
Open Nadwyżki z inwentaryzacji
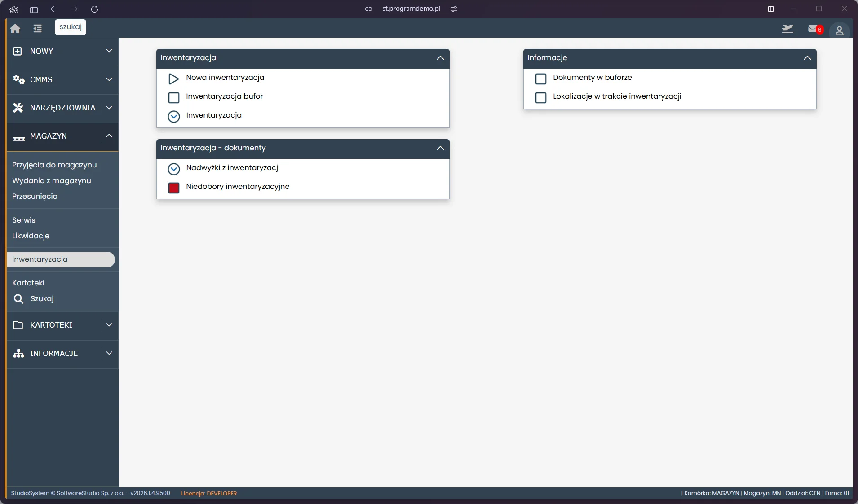click(233, 167)
